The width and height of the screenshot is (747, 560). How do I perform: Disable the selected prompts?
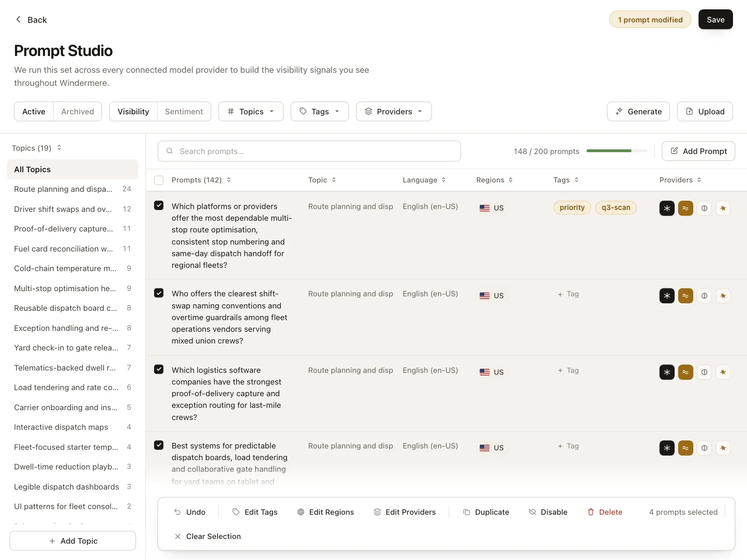coord(548,512)
